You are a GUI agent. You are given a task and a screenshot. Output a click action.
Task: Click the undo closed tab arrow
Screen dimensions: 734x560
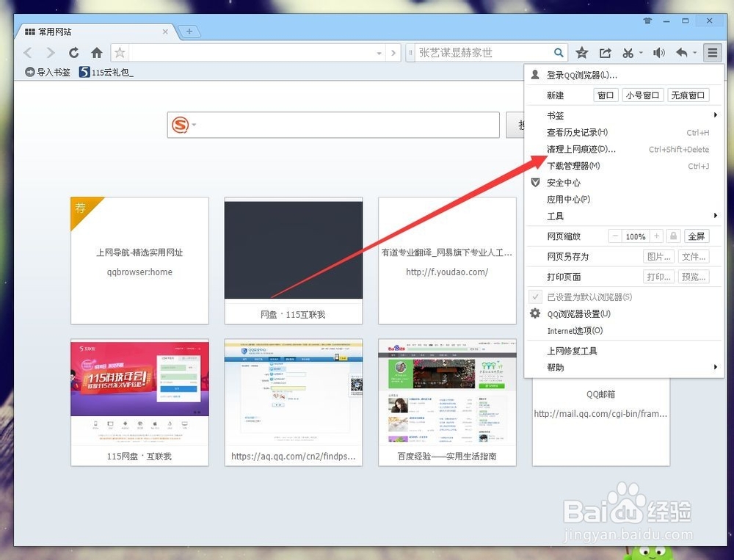coord(682,53)
